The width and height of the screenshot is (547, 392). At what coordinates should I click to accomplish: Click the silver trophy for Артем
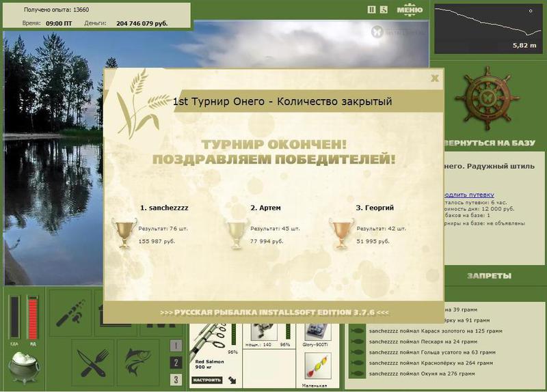(x=237, y=232)
